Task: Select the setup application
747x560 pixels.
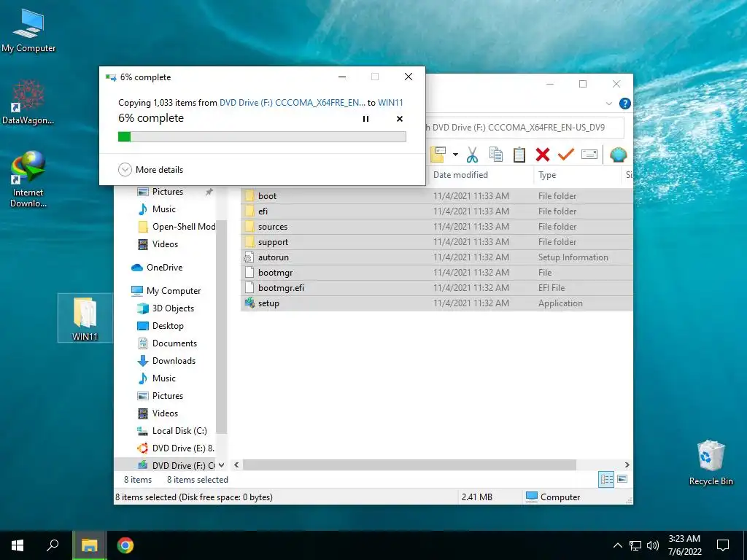Action: tap(436, 303)
